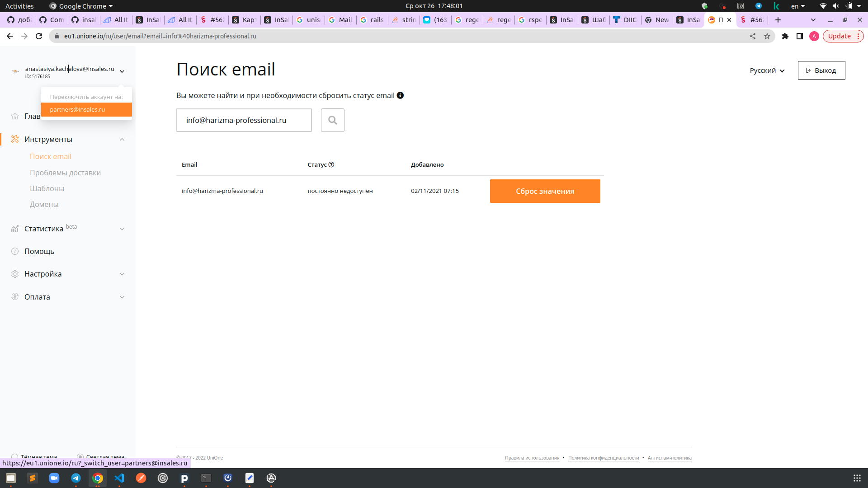This screenshot has width=868, height=488.
Task: Click the Выход logout button
Action: 821,70
